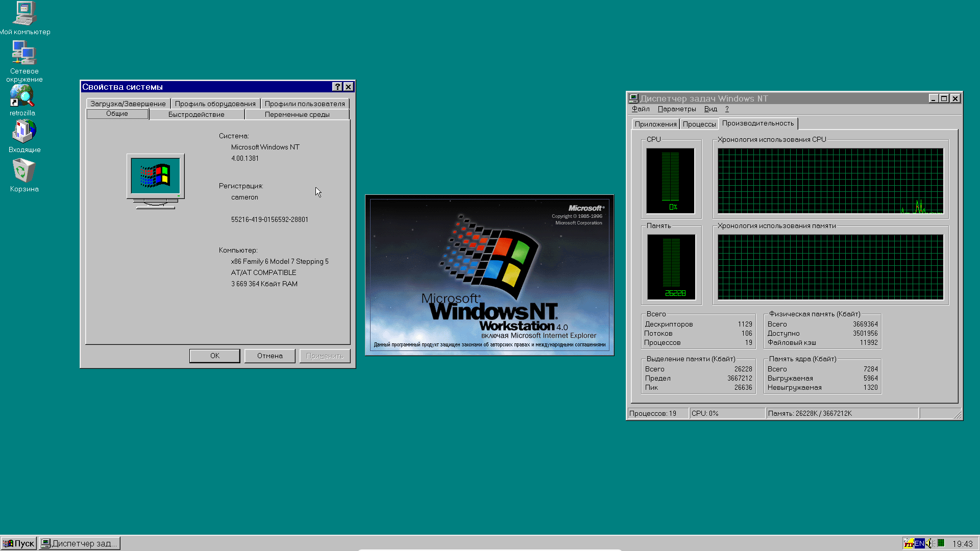Open the Вид menu
The width and height of the screenshot is (980, 551).
coord(710,109)
